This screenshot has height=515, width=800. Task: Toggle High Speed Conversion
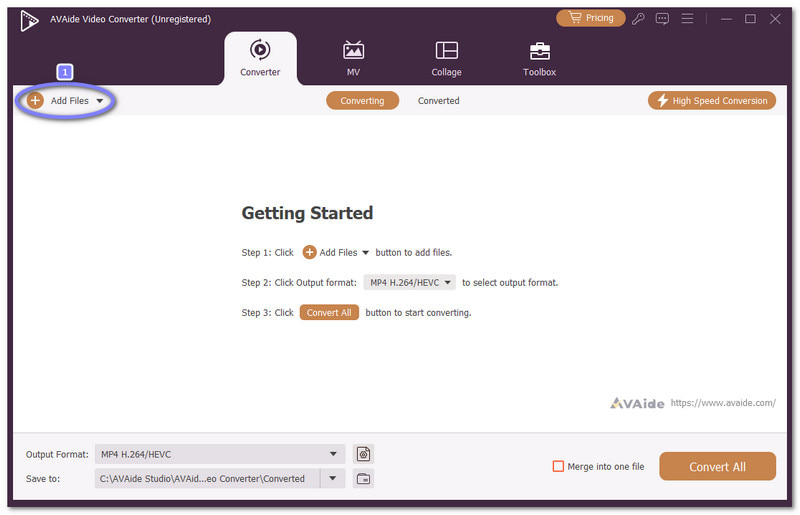(x=711, y=100)
